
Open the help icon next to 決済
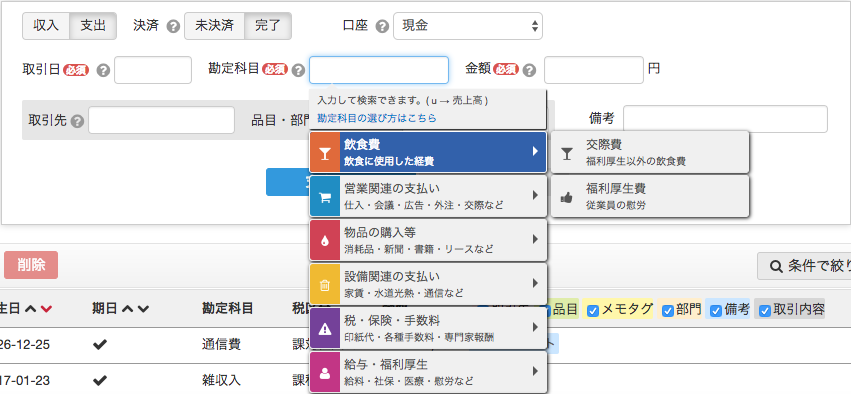coord(173,26)
